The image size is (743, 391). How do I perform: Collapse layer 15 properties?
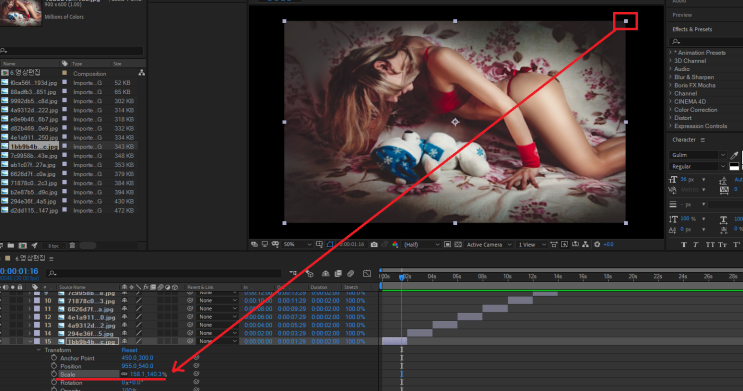[30, 341]
